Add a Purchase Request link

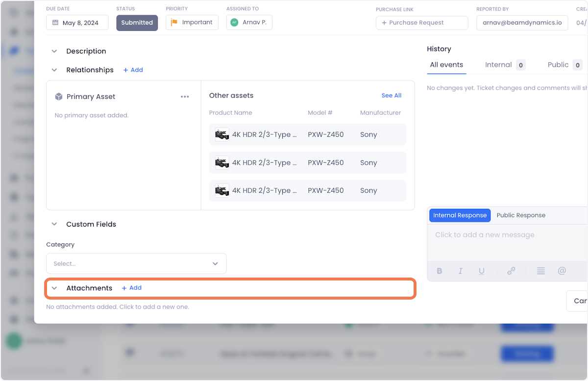click(x=422, y=23)
